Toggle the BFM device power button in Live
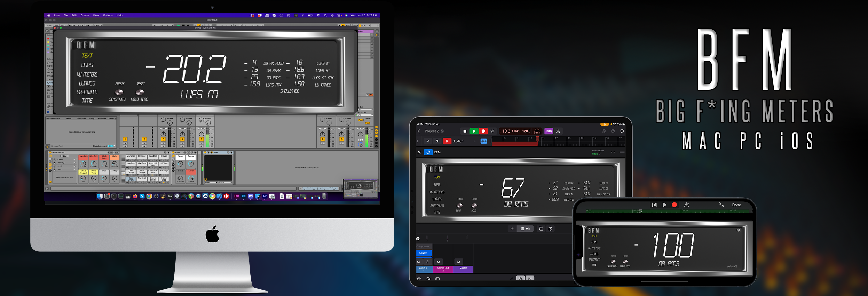Image resolution: width=868 pixels, height=296 pixels. tap(205, 152)
